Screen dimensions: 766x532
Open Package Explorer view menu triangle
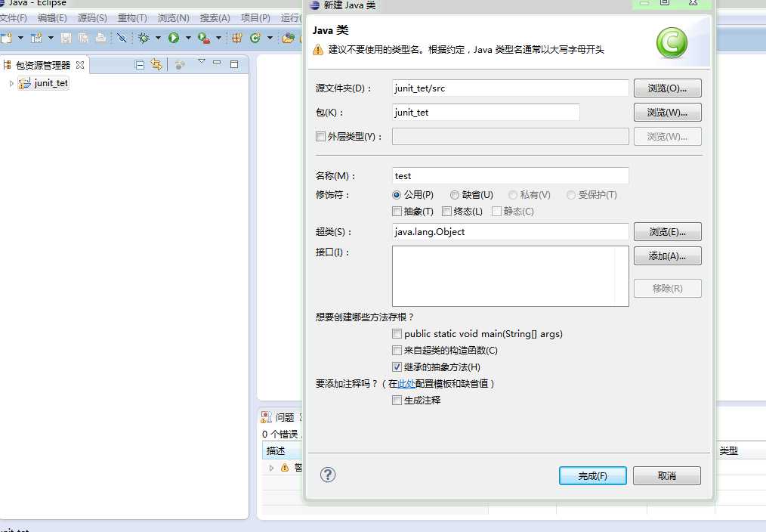coord(201,61)
